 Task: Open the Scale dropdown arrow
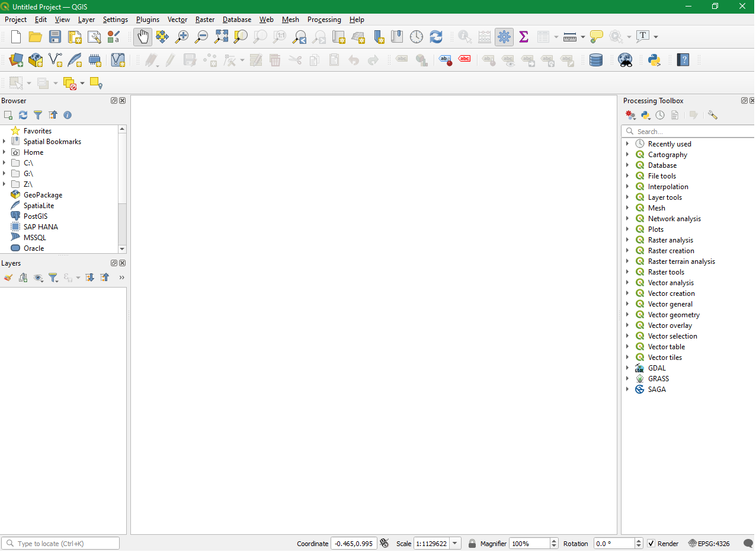(455, 544)
